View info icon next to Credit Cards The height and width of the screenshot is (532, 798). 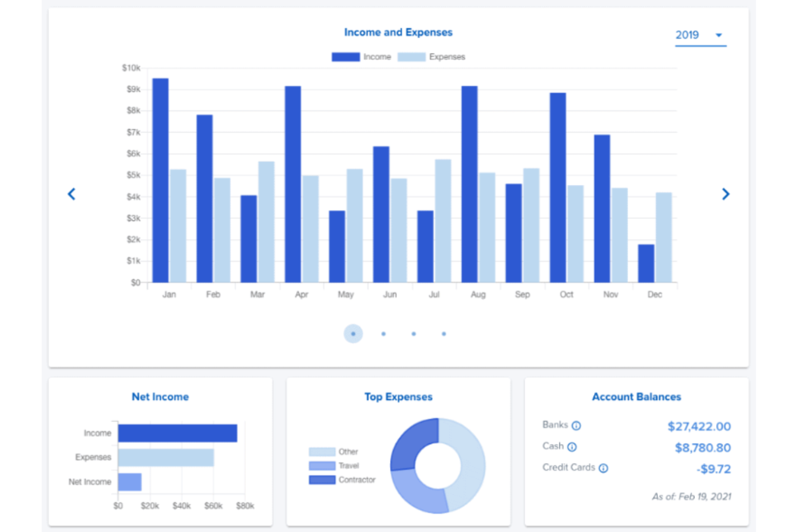pyautogui.click(x=604, y=468)
